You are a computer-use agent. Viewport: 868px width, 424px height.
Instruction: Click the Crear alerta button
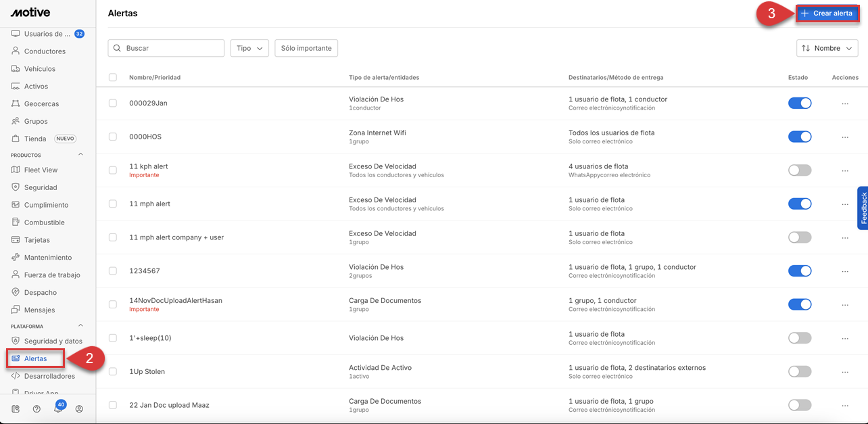(x=827, y=14)
